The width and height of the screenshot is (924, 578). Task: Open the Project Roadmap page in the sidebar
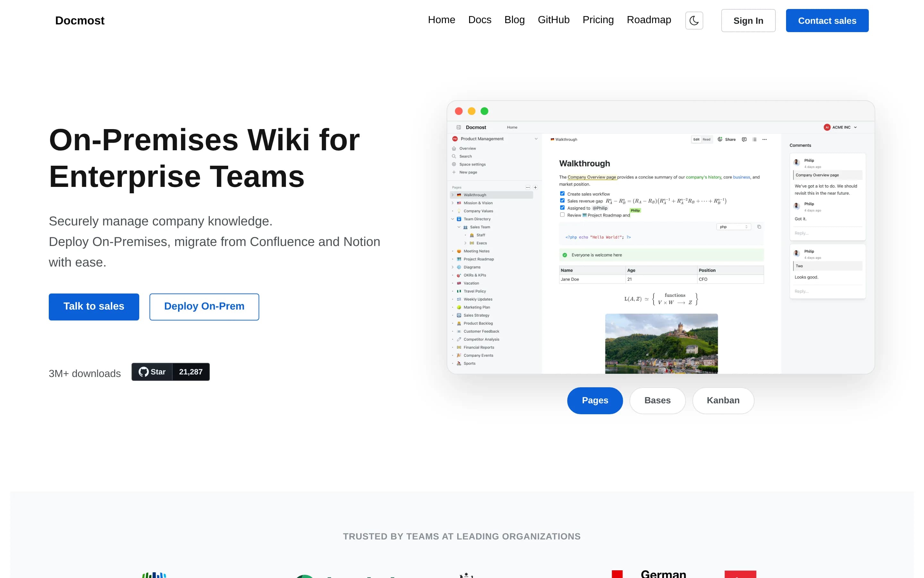[478, 259]
